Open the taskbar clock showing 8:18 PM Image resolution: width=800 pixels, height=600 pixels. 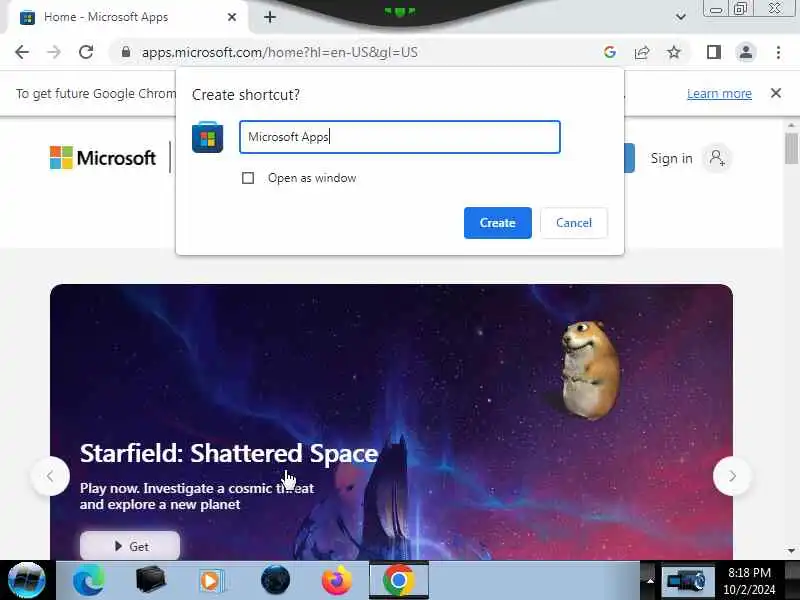[749, 581]
